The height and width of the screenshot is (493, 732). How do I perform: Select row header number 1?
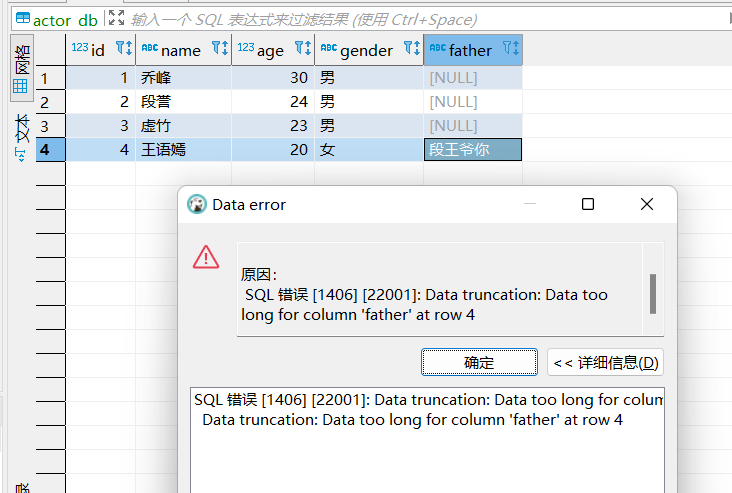tap(50, 77)
